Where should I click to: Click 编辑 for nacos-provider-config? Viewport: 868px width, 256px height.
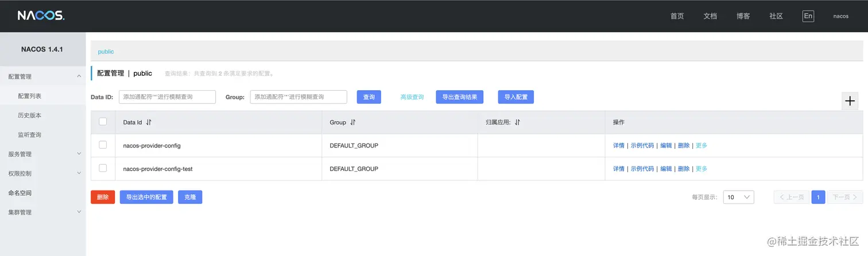[666, 146]
